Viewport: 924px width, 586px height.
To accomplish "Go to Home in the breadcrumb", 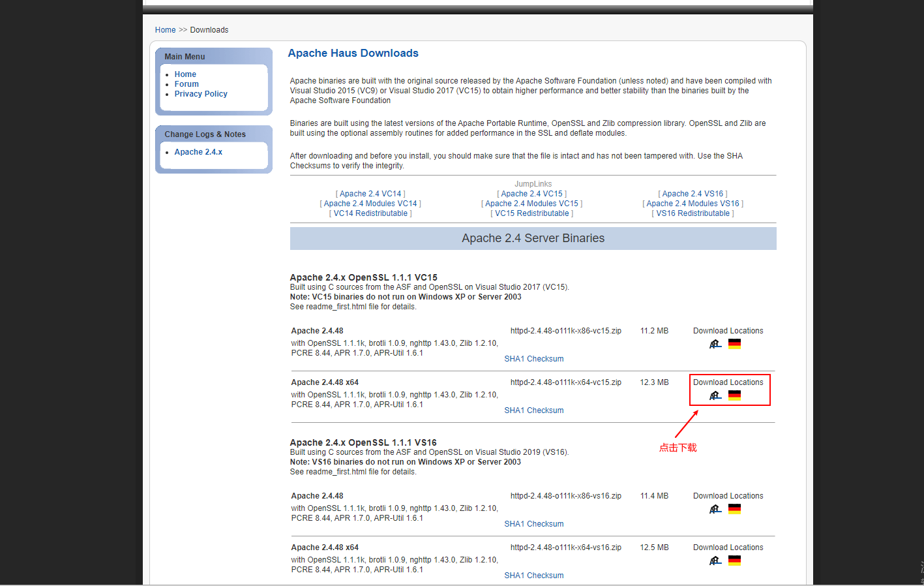I will (165, 30).
